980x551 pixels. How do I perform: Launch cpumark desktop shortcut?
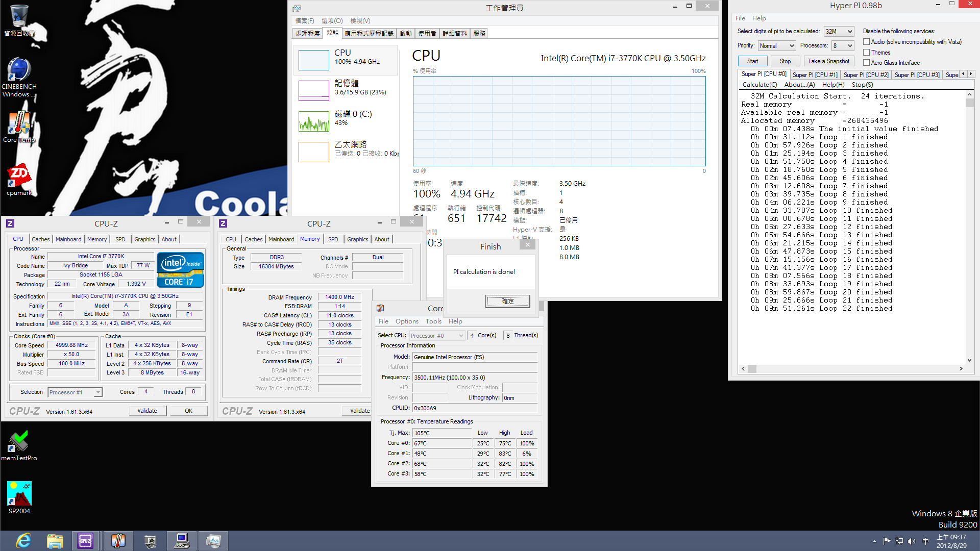click(19, 180)
